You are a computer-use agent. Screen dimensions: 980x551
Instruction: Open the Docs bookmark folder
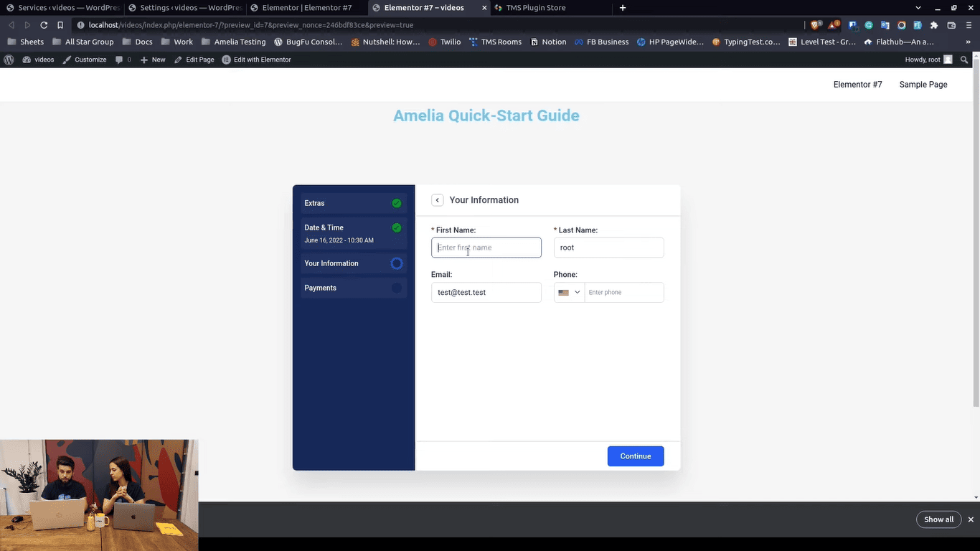[x=136, y=42]
